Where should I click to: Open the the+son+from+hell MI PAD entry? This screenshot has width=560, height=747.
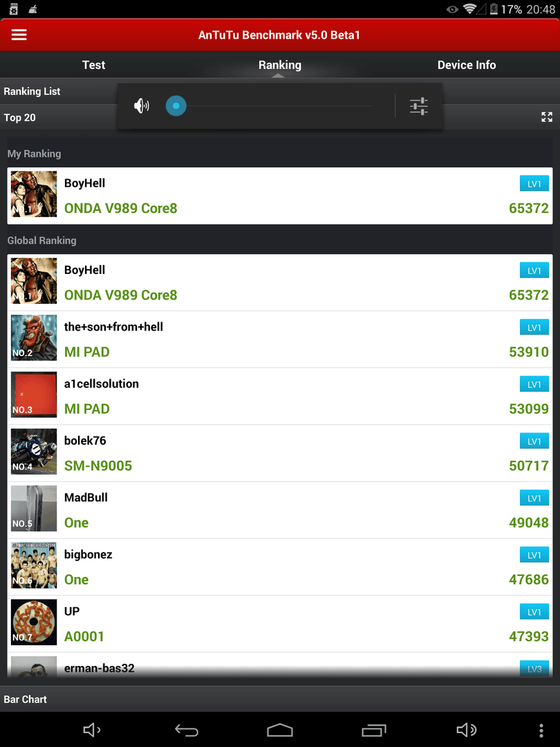tap(280, 339)
